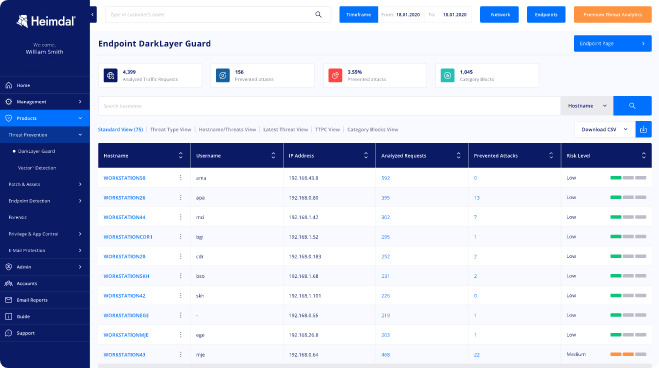Open the Endpoint Page button
Screen dimensions: 659x368
(x=613, y=44)
